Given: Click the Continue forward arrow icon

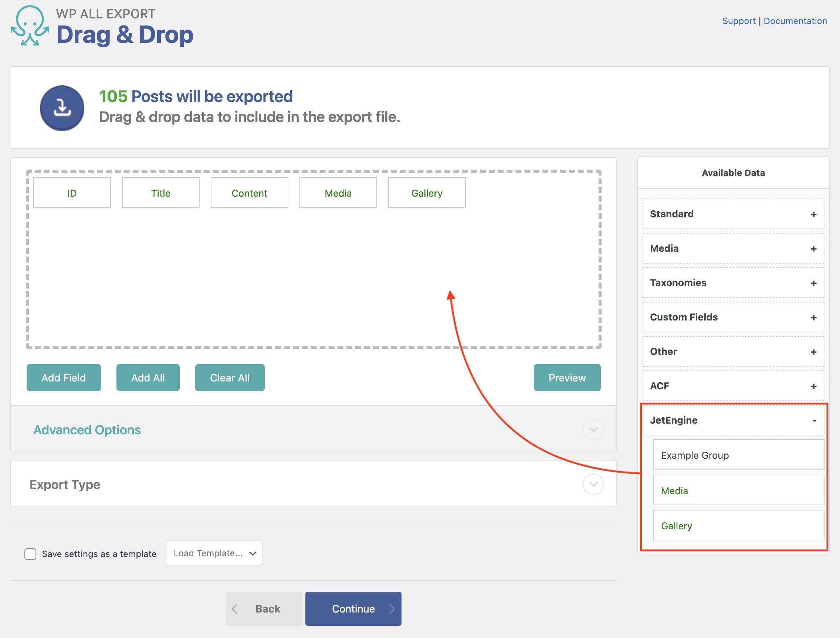Looking at the screenshot, I should [x=392, y=608].
